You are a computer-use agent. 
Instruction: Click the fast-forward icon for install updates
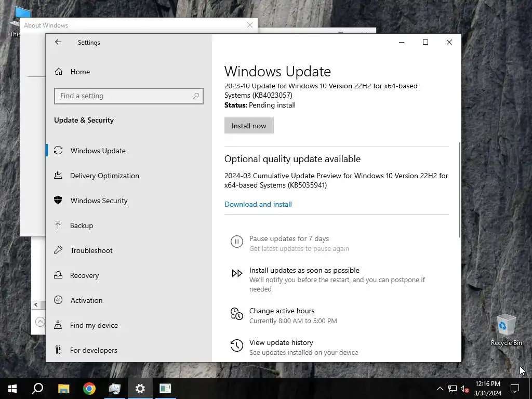point(237,273)
